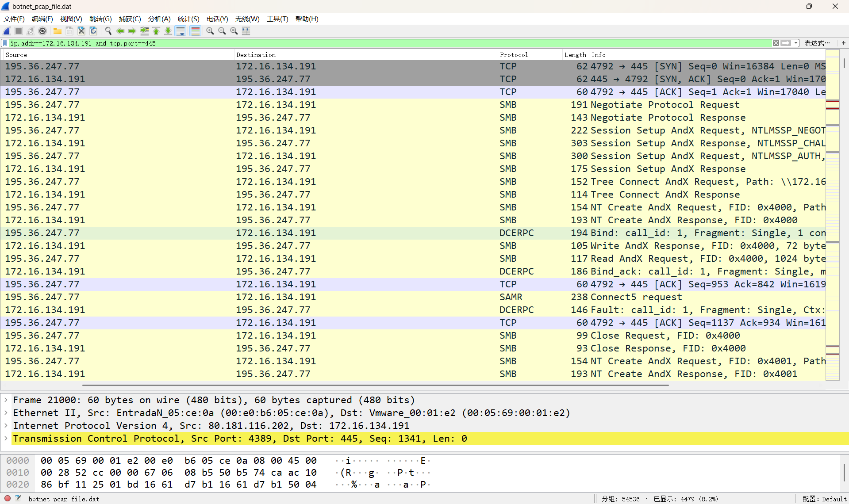Viewport: 849px width, 504px height.
Task: Start a new capture with the shark fin icon
Action: [7, 31]
